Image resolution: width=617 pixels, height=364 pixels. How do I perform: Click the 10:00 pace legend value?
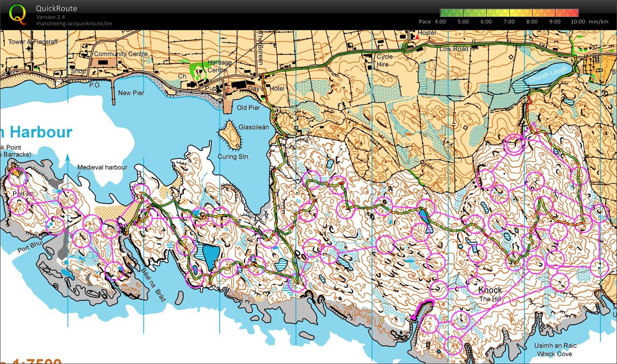tap(578, 22)
